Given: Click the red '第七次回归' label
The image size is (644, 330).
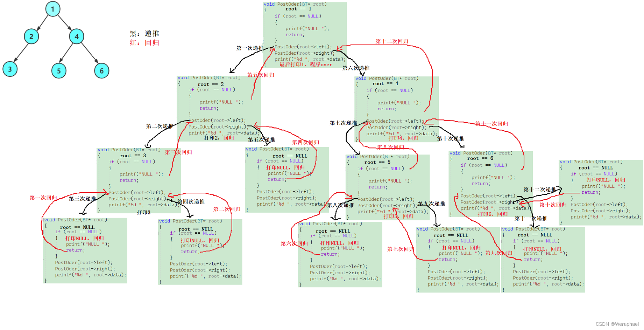Looking at the screenshot, I should [401, 249].
